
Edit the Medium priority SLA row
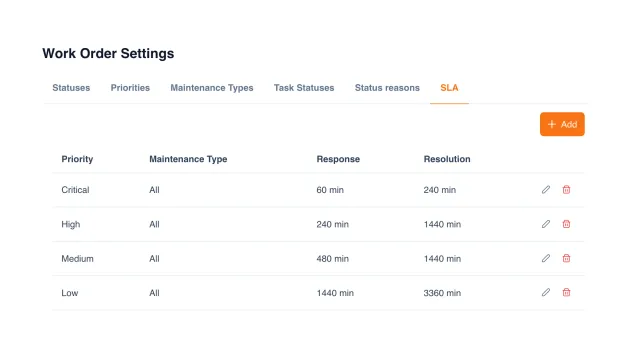pos(546,258)
